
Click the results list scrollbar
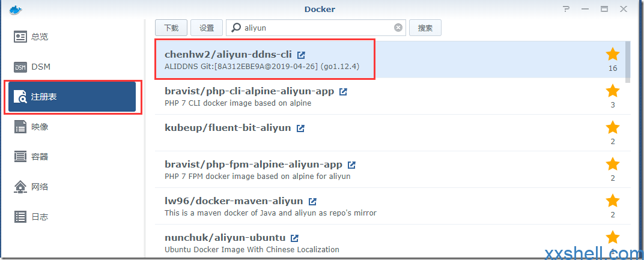[628, 62]
